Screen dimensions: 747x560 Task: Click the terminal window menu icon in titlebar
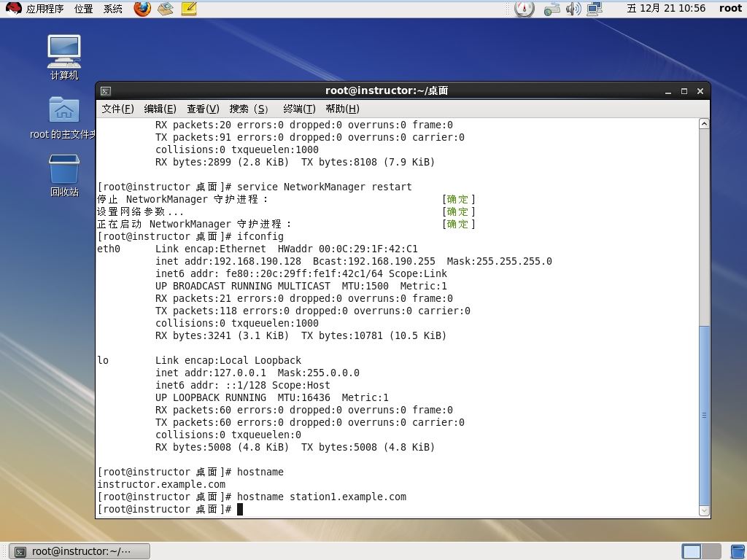[x=106, y=91]
